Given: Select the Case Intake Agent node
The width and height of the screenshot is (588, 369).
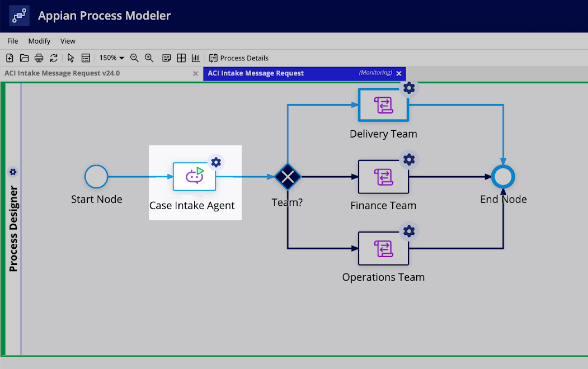Looking at the screenshot, I should click(194, 177).
